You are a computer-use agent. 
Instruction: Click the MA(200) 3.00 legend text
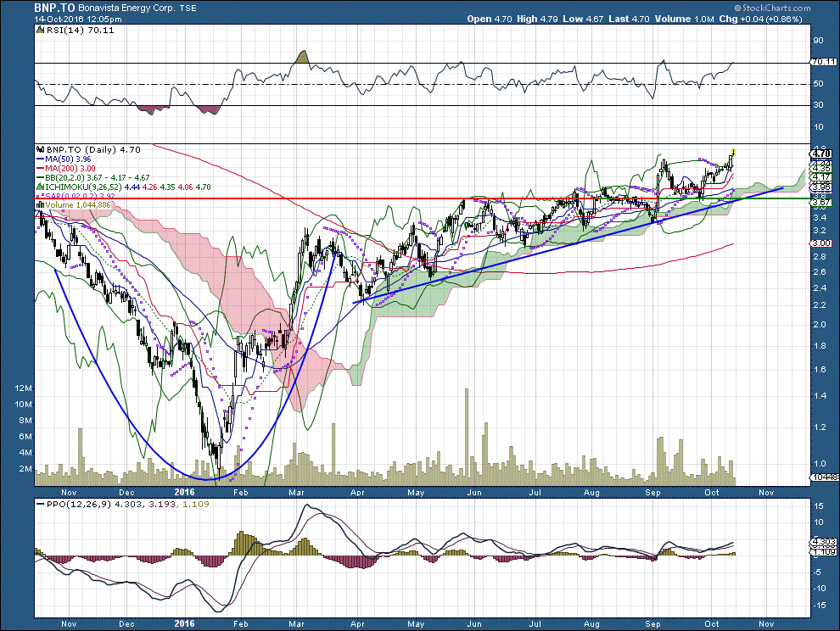pos(70,168)
